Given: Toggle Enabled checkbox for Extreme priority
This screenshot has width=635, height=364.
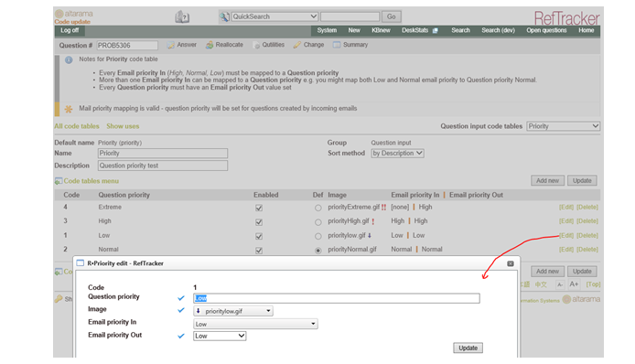Looking at the screenshot, I should pos(259,208).
